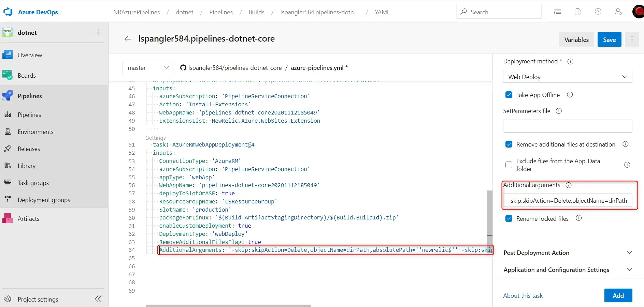Viewport: 644px width, 307px height.
Task: Click YAML in the breadcrumb
Action: 382,12
